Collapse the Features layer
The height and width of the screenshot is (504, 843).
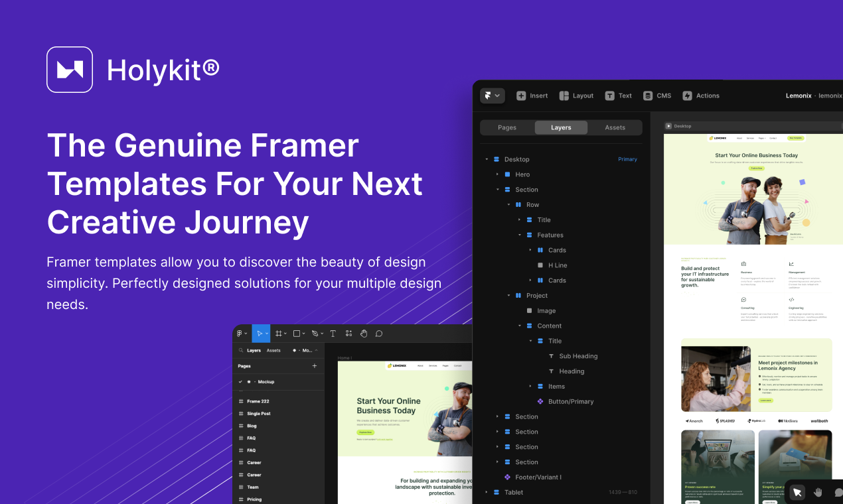519,235
